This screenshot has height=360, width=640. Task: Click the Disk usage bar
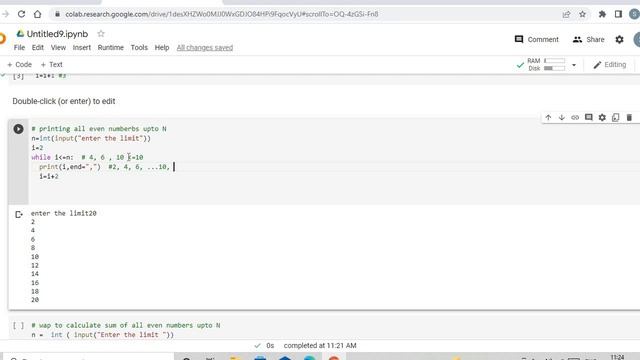554,68
